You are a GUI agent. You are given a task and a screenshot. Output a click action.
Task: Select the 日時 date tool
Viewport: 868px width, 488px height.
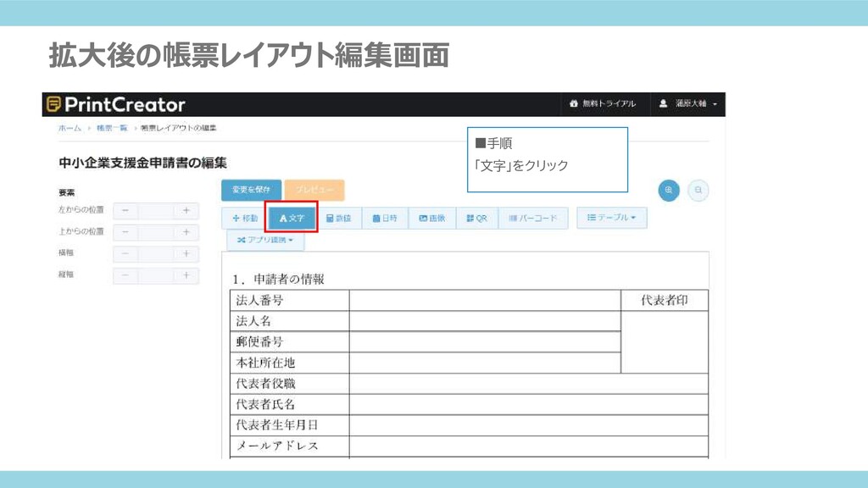tap(385, 218)
